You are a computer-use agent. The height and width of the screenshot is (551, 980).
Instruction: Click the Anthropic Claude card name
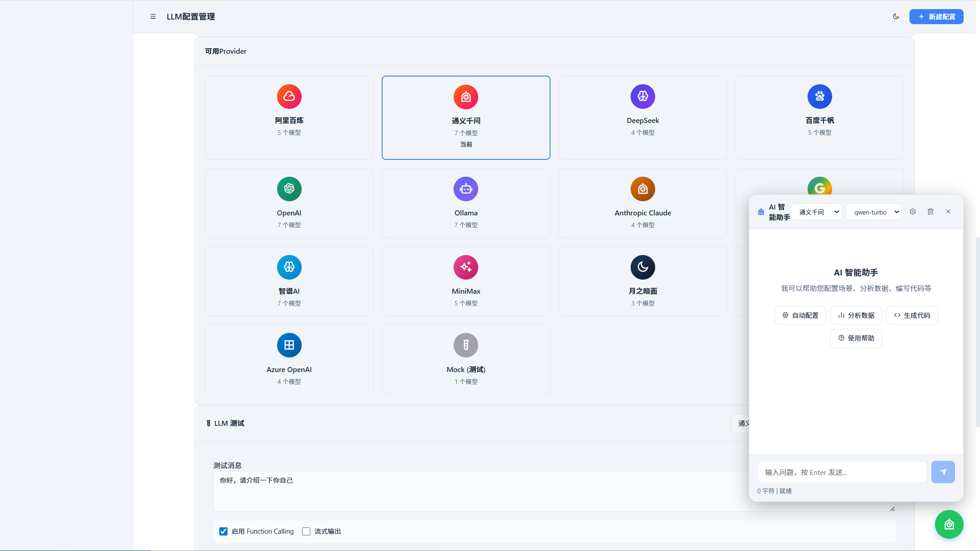click(x=643, y=213)
